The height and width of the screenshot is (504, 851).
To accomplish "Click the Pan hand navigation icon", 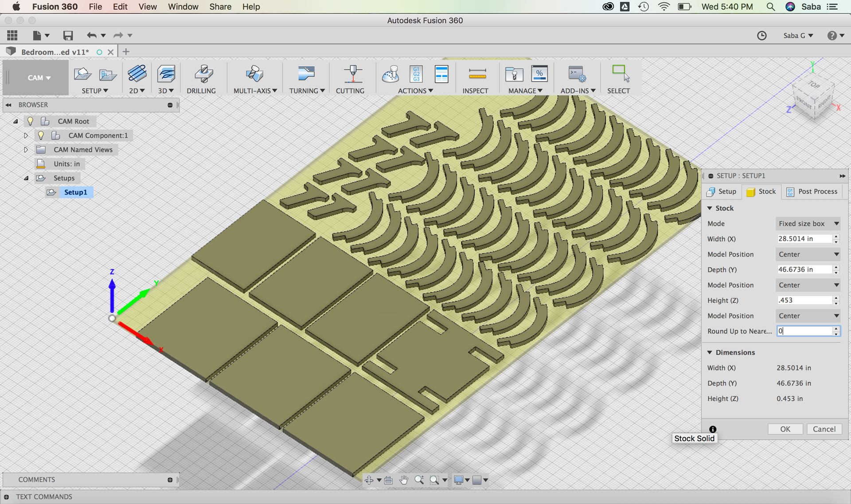I will click(403, 480).
